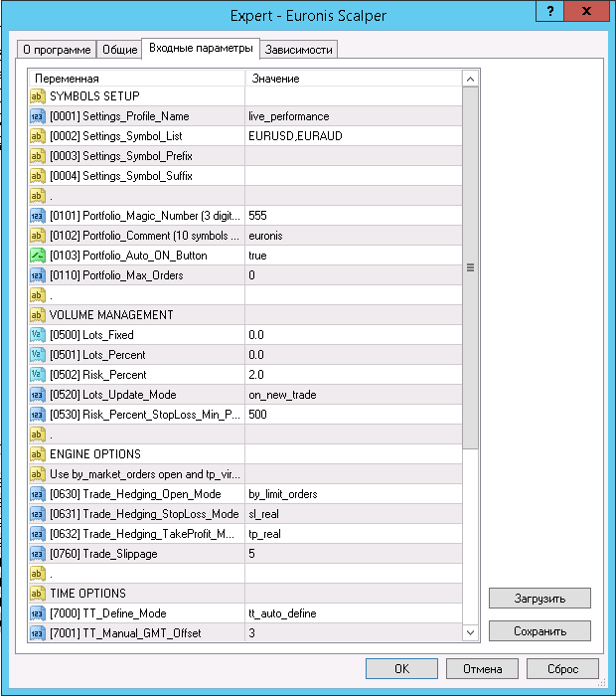
Task: Switch to the Общие tab
Action: 119,50
